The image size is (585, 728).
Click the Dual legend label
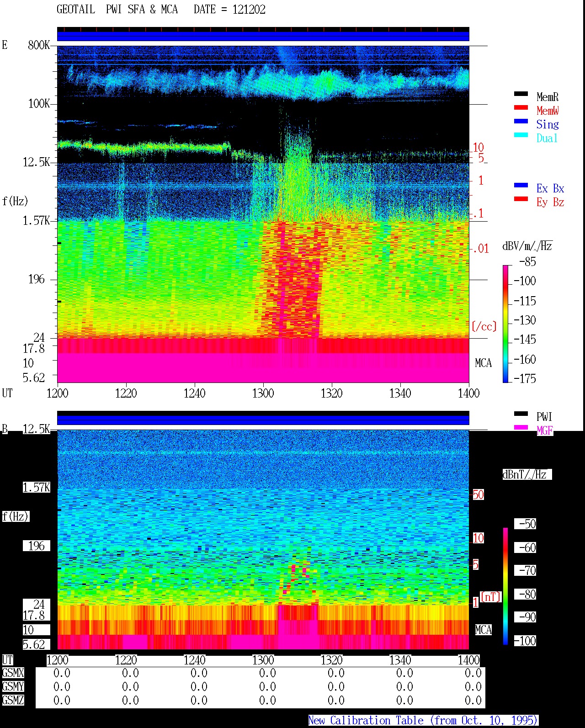coord(548,138)
